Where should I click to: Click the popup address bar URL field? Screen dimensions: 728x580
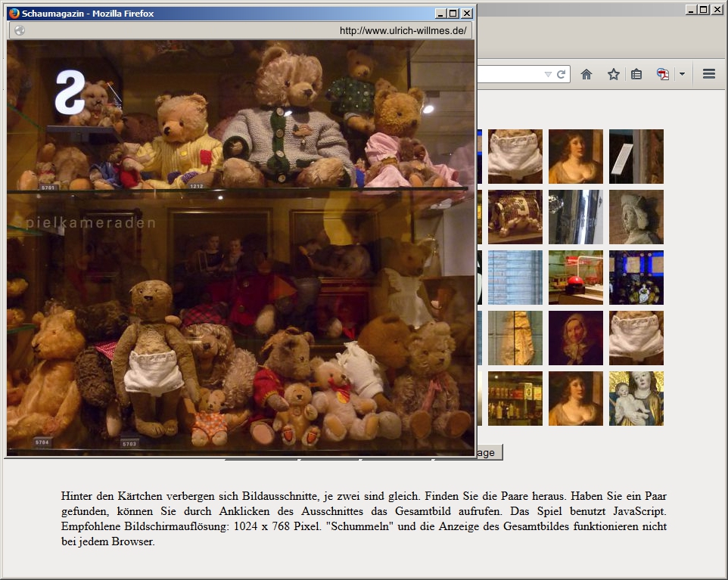242,30
